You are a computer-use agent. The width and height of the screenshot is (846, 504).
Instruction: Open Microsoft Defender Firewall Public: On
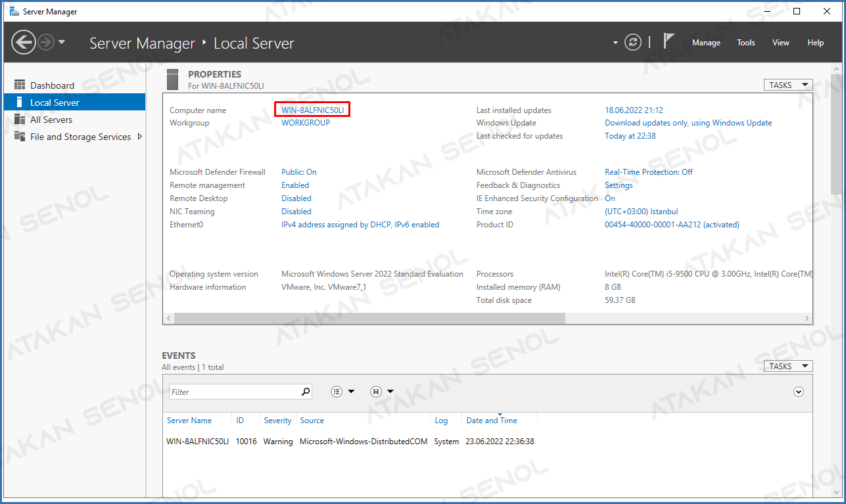point(299,172)
